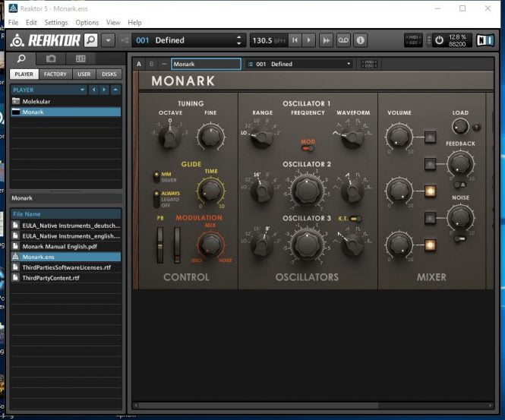Viewport: 505px width, 420px height.
Task: Toggle the Oscillator 3 K.T. switch
Action: click(355, 219)
